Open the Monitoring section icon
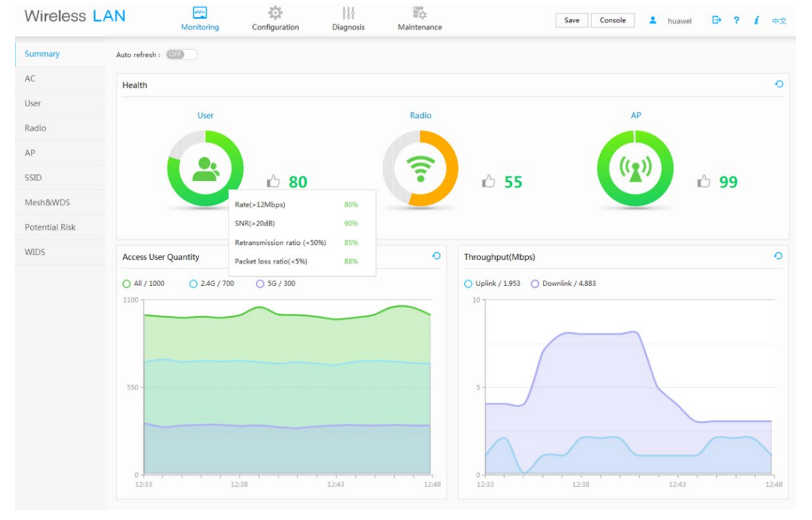This screenshot has height=520, width=812. [x=200, y=13]
